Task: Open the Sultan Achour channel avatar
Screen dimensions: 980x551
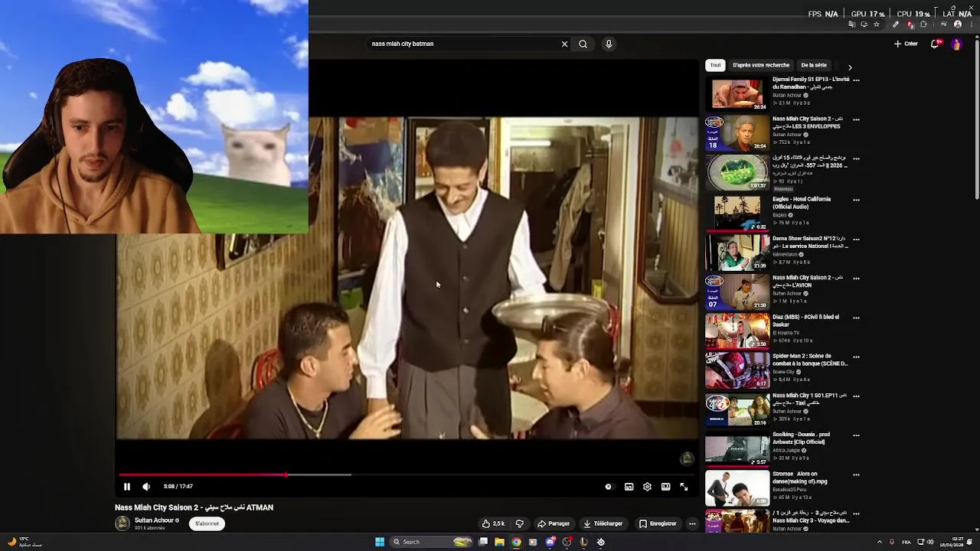Action: click(x=122, y=523)
